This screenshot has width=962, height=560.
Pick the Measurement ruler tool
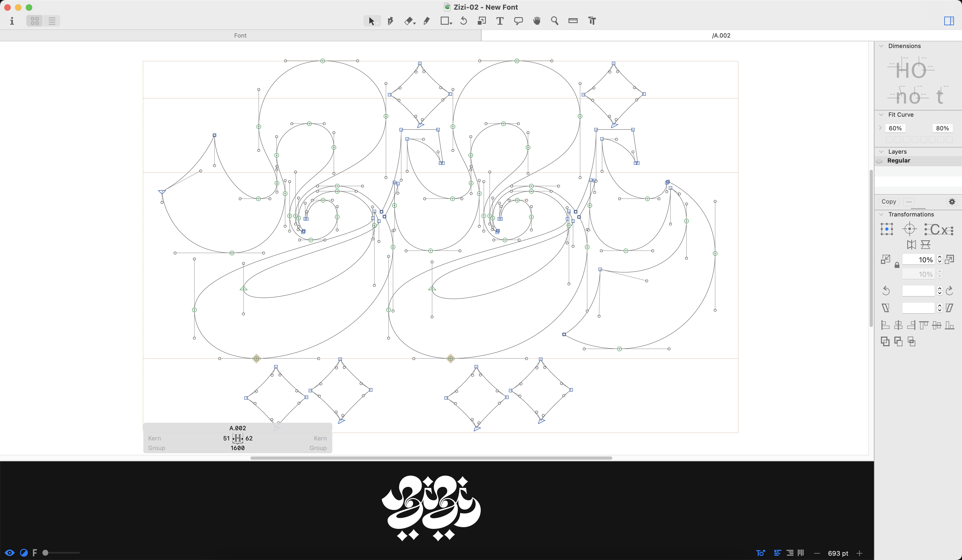pos(573,21)
